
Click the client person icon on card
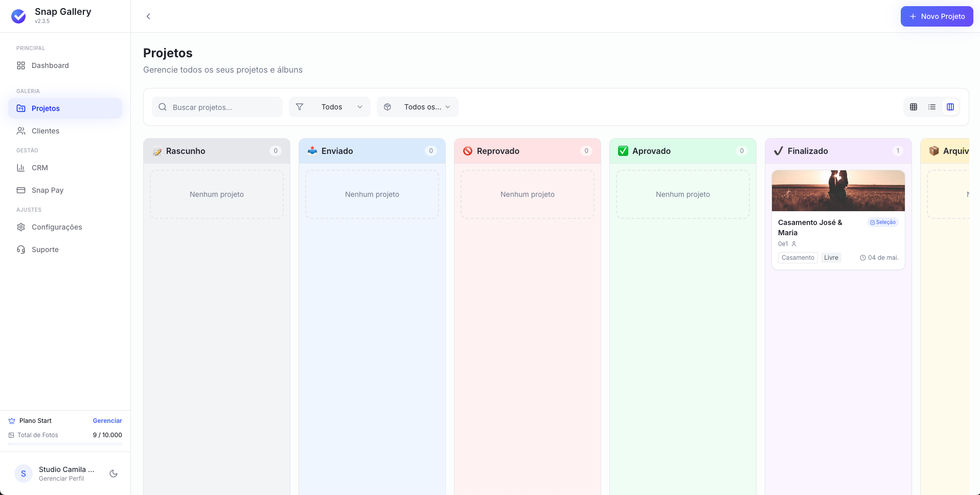point(794,244)
